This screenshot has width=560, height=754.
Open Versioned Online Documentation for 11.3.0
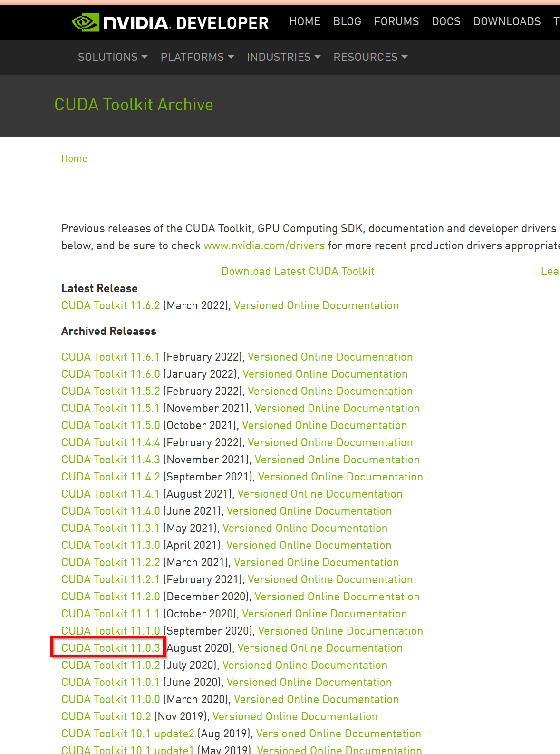309,545
